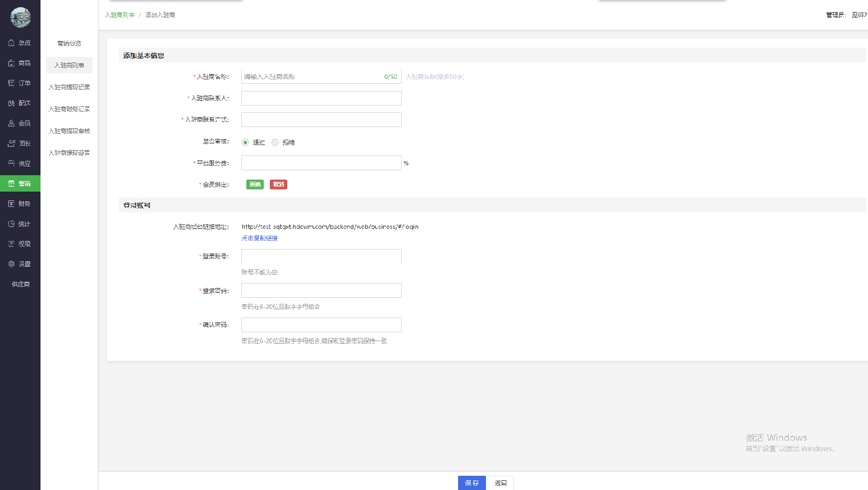Open 总览 overview from sidebar home icon
The width and height of the screenshot is (868, 490).
(11, 43)
